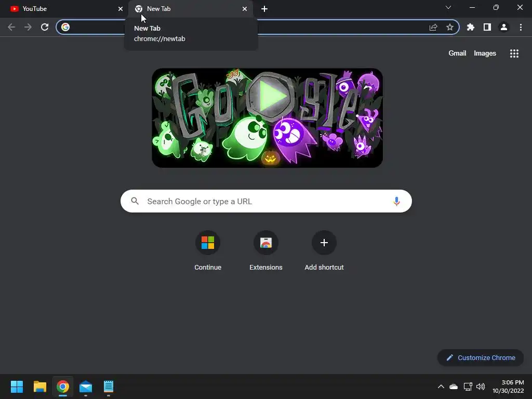
Task: Open Chrome three-dot menu
Action: (521, 27)
